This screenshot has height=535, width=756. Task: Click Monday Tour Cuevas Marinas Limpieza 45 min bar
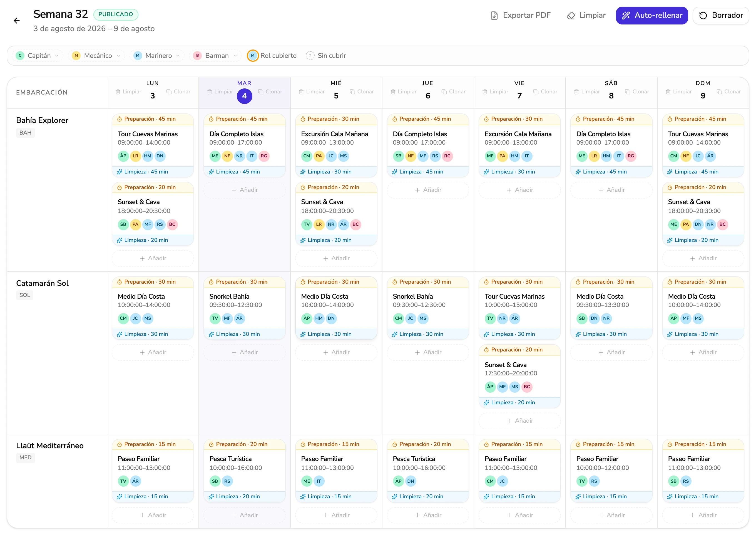[153, 172]
